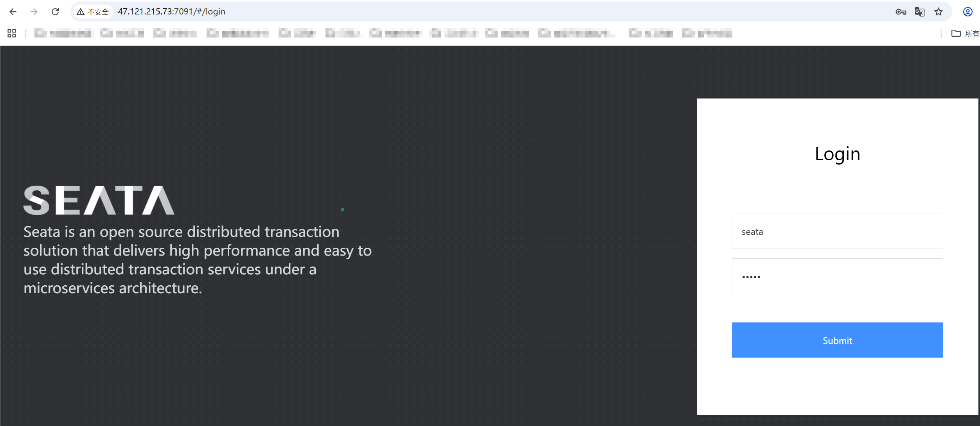Focus the address bar URL text
980x426 pixels.
(171, 12)
